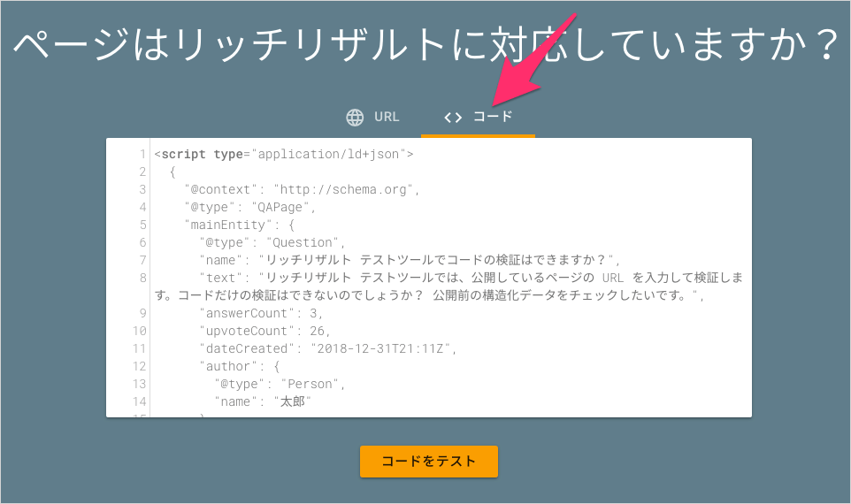Click the "text" property on line 8
This screenshot has width=851, height=504.
point(448,286)
